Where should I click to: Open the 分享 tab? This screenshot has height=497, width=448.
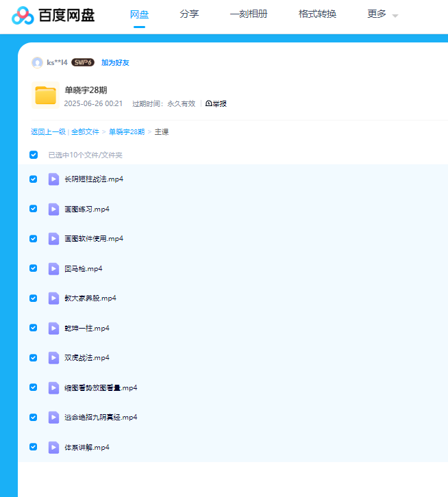pyautogui.click(x=189, y=14)
